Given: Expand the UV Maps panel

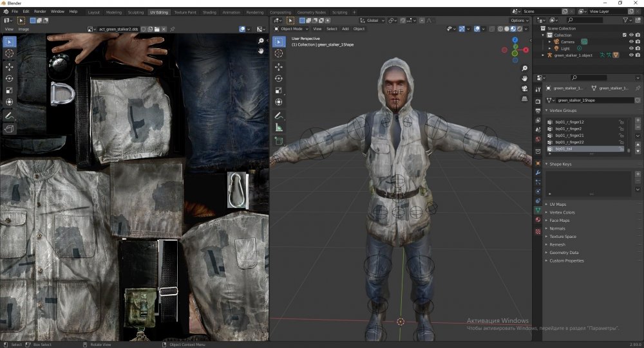Looking at the screenshot, I should (557, 205).
